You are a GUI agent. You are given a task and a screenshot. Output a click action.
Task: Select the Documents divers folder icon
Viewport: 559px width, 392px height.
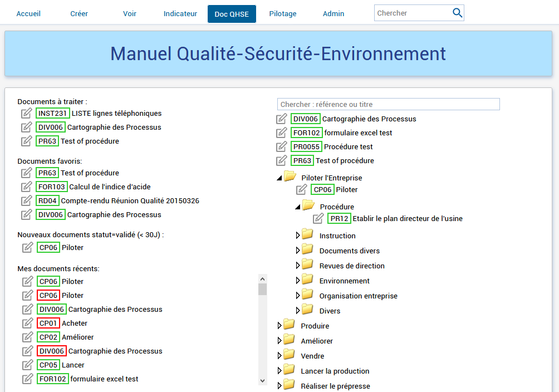(307, 249)
